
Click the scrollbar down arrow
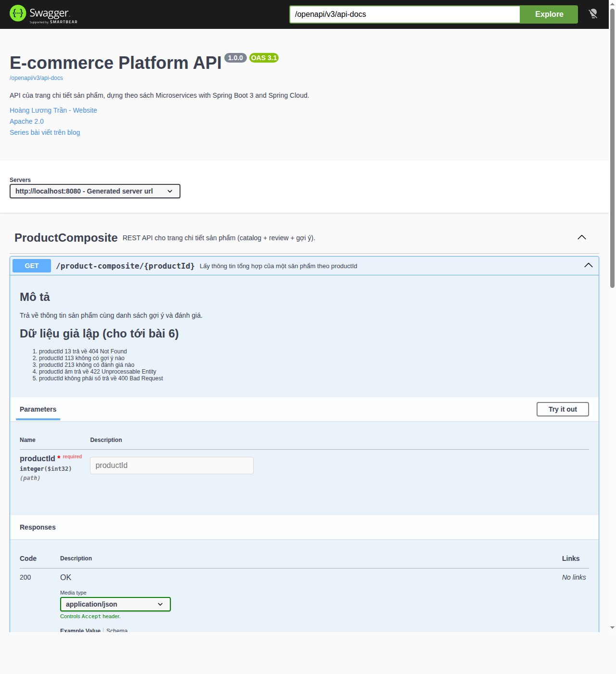click(612, 628)
